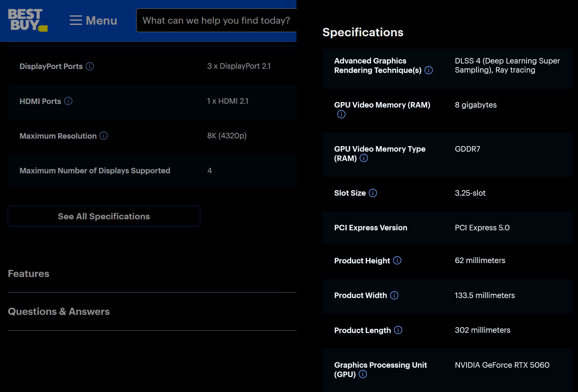Screen dimensions: 578x392
Task: Open the hamburger Menu
Action: click(93, 20)
